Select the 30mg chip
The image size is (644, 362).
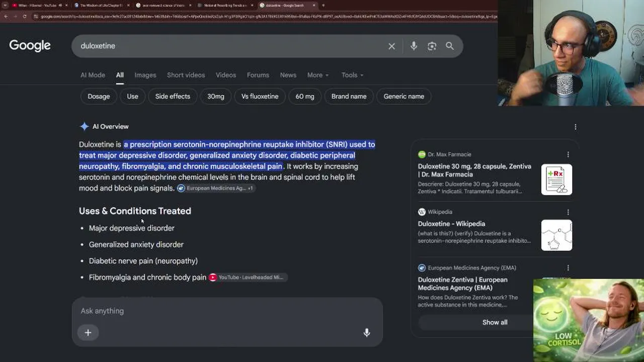pyautogui.click(x=216, y=97)
